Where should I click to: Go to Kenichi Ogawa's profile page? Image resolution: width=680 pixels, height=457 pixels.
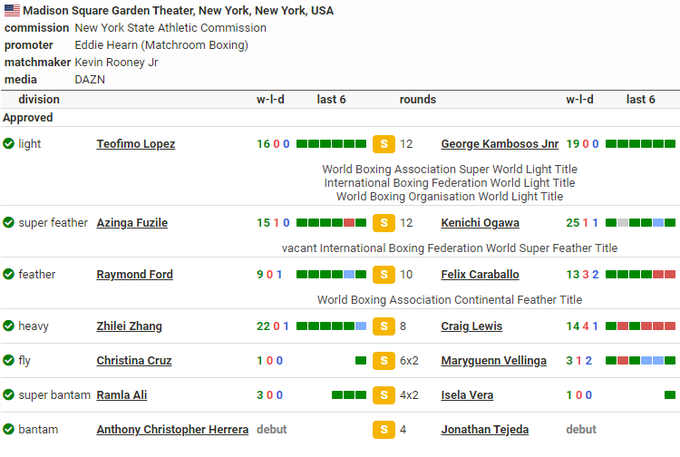click(x=480, y=223)
